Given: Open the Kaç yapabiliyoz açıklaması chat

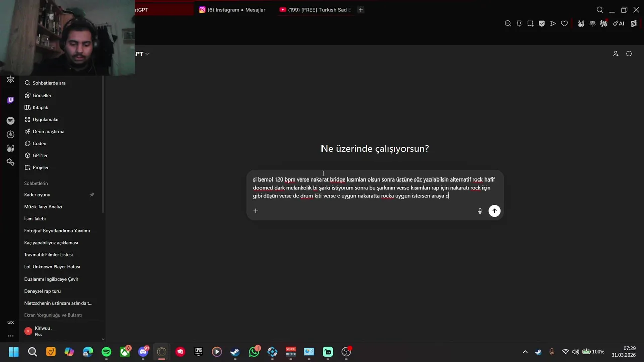Looking at the screenshot, I should coord(61,243).
